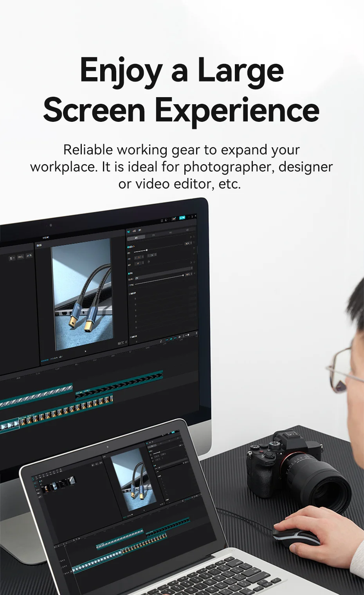Click the stepper arrows beside the first numeric field
This screenshot has height=595, width=364.
coord(143,257)
